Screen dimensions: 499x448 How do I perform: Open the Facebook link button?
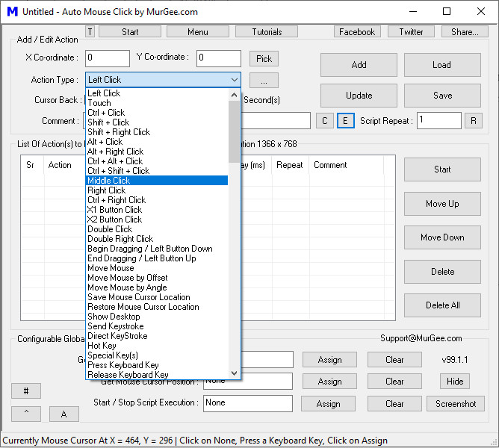(357, 32)
